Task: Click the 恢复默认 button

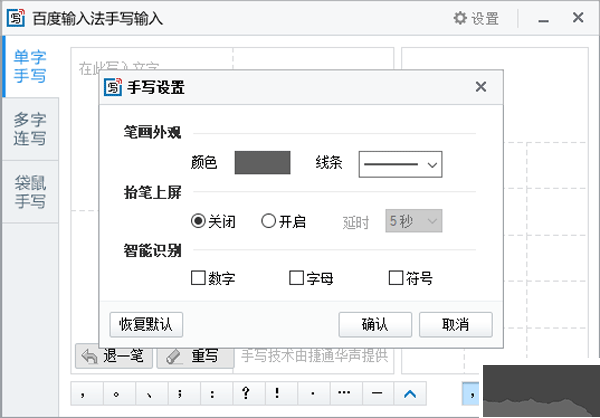Action: tap(146, 325)
